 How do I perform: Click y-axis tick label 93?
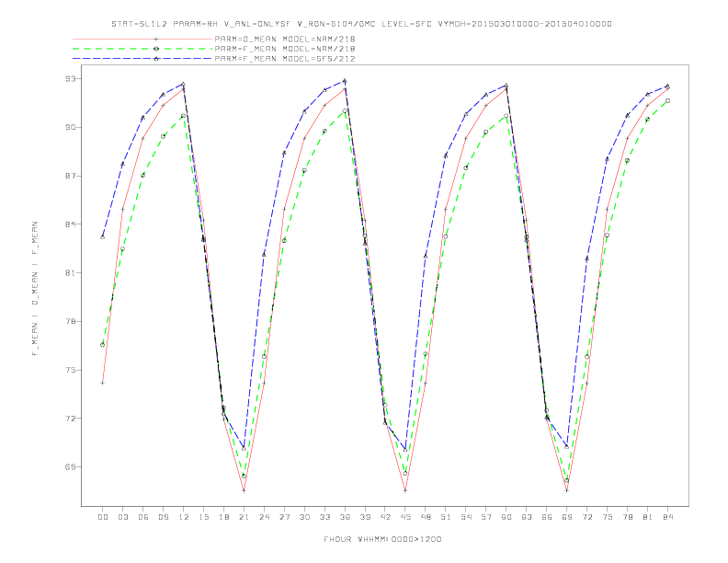(70, 79)
